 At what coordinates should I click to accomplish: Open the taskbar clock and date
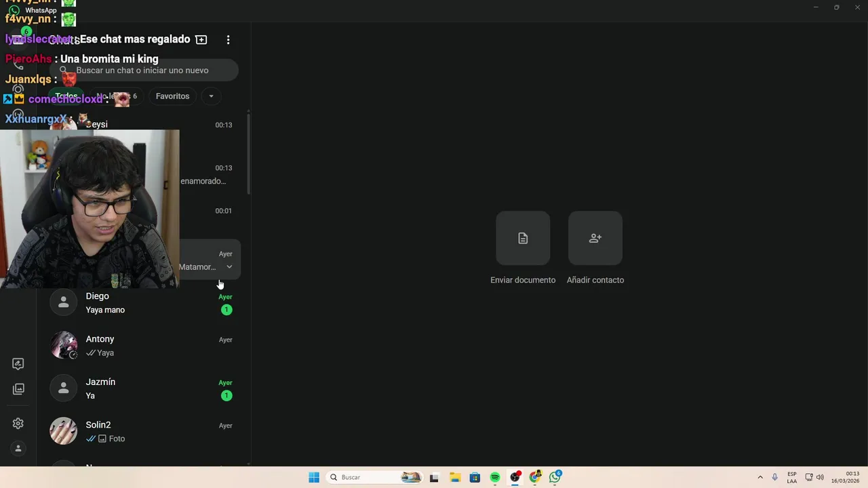(846, 477)
